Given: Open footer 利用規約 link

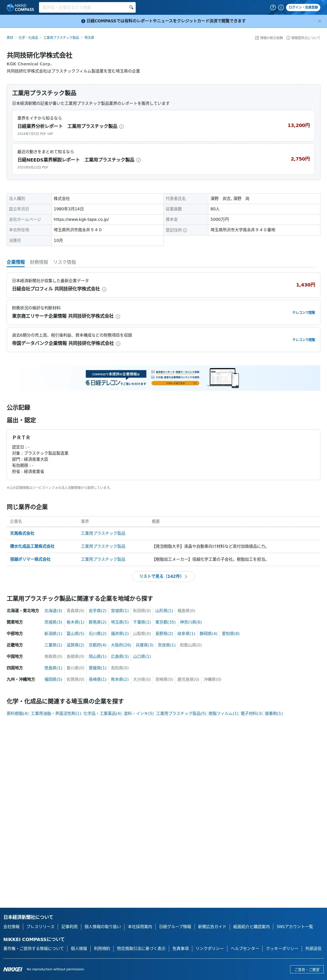Looking at the screenshot, I should pyautogui.click(x=102, y=948).
